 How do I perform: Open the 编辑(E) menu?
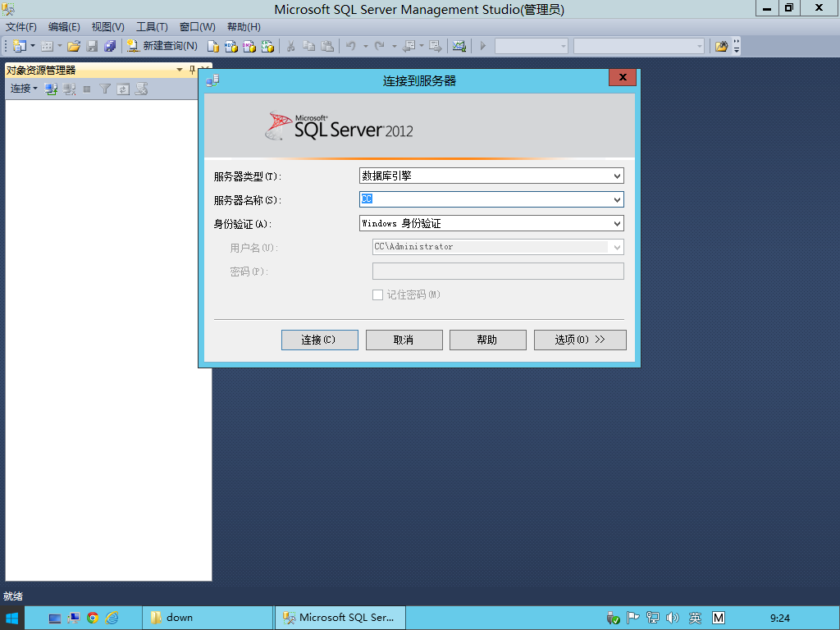pyautogui.click(x=64, y=27)
